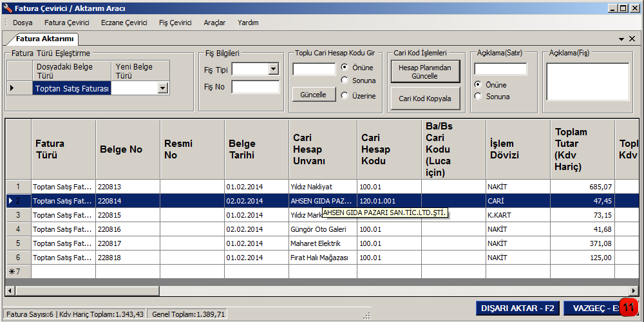Click belge no 220813 cell
644x322 pixels.
[x=128, y=187]
